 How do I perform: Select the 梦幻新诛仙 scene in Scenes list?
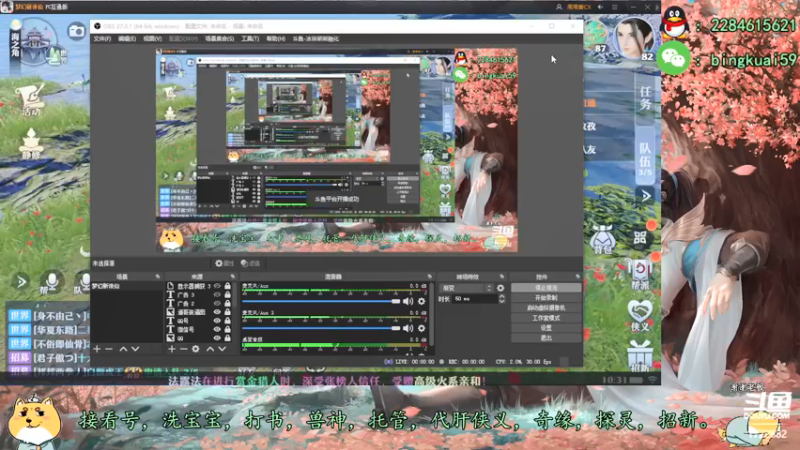point(127,286)
